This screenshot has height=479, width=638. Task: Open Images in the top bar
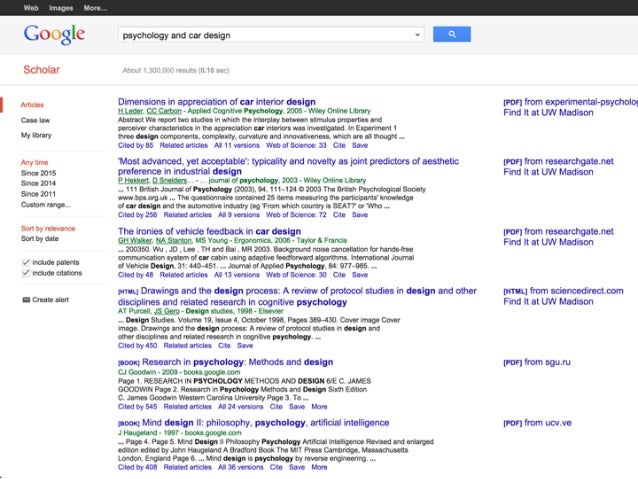(61, 8)
